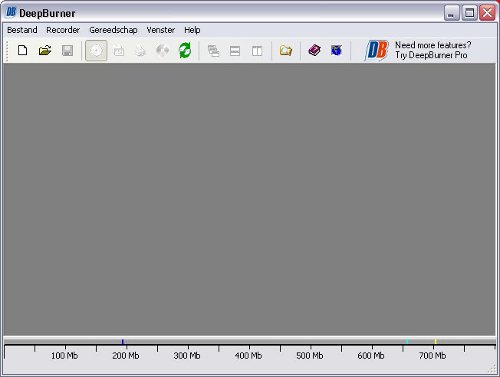
Task: Click tile windows horizontally icon
Action: click(x=235, y=51)
